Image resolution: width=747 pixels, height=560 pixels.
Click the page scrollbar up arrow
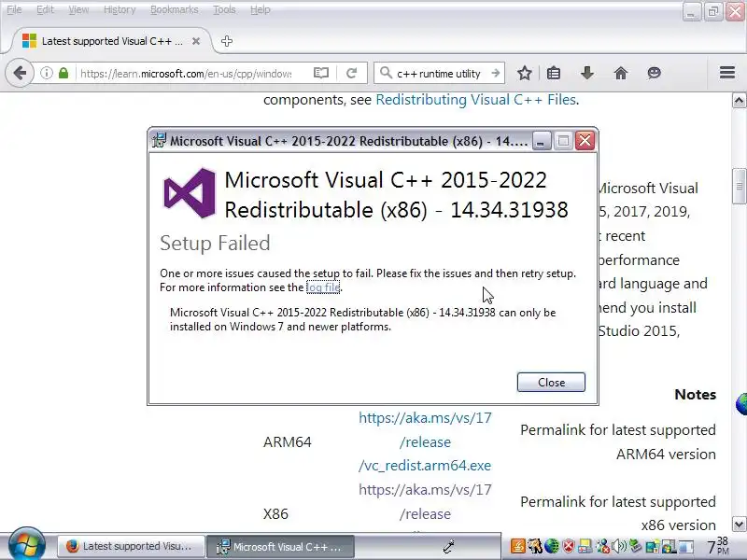click(739, 101)
